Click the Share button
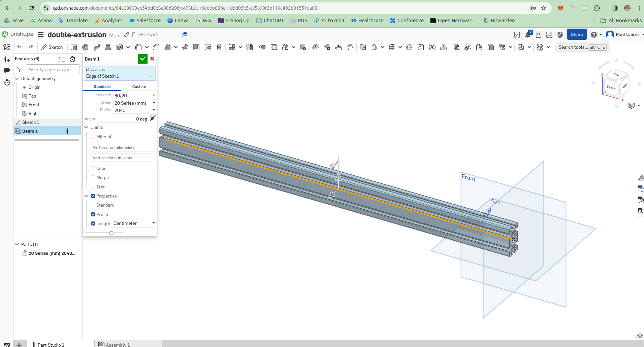 click(x=577, y=34)
